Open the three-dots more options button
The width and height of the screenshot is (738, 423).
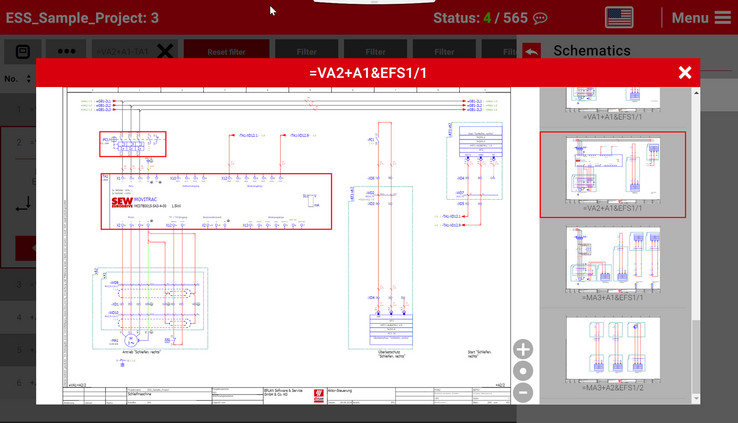pyautogui.click(x=66, y=51)
